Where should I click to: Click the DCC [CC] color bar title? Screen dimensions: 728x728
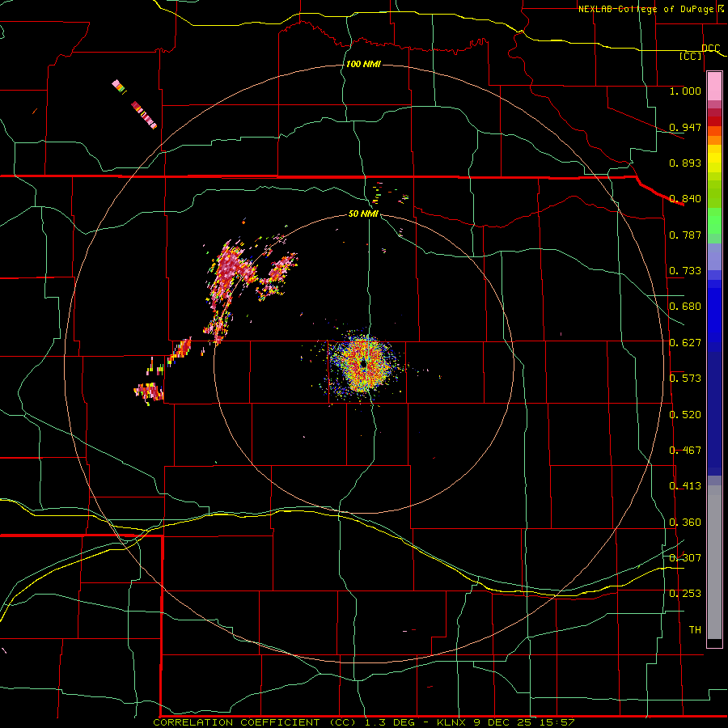(700, 52)
